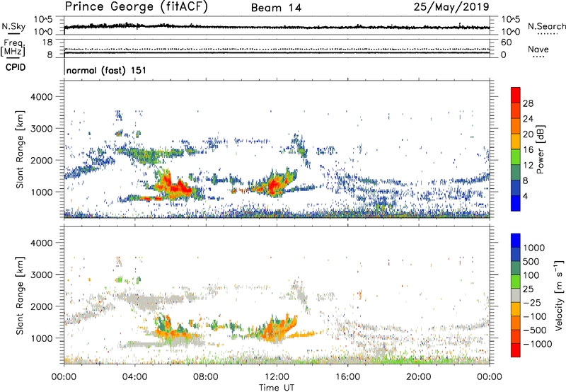Click the '18' frequency axis value
This screenshot has width=566, height=392.
click(x=47, y=42)
